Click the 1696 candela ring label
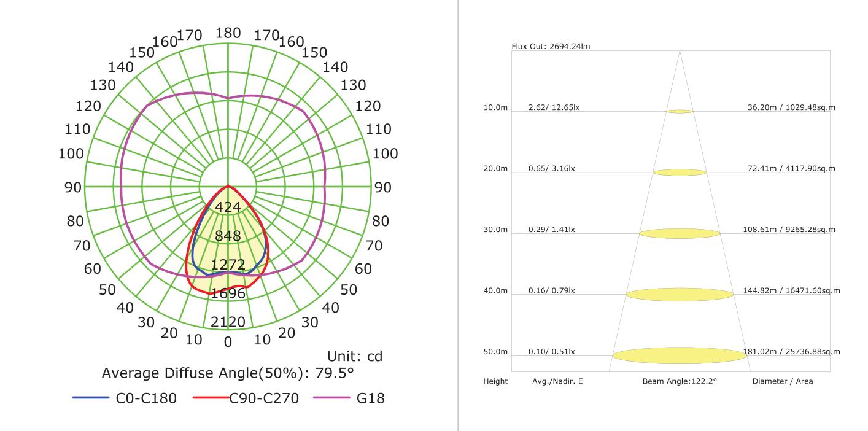 228,293
